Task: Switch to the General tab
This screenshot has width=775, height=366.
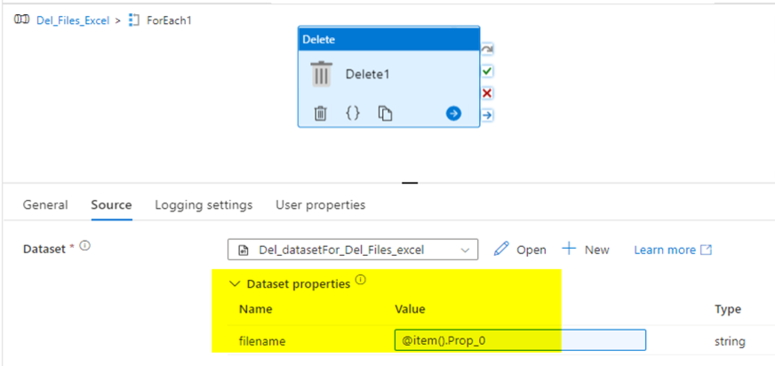Action: [x=45, y=205]
